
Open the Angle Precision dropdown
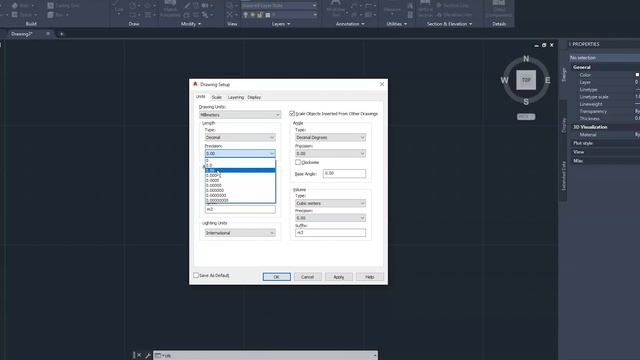[x=330, y=153]
